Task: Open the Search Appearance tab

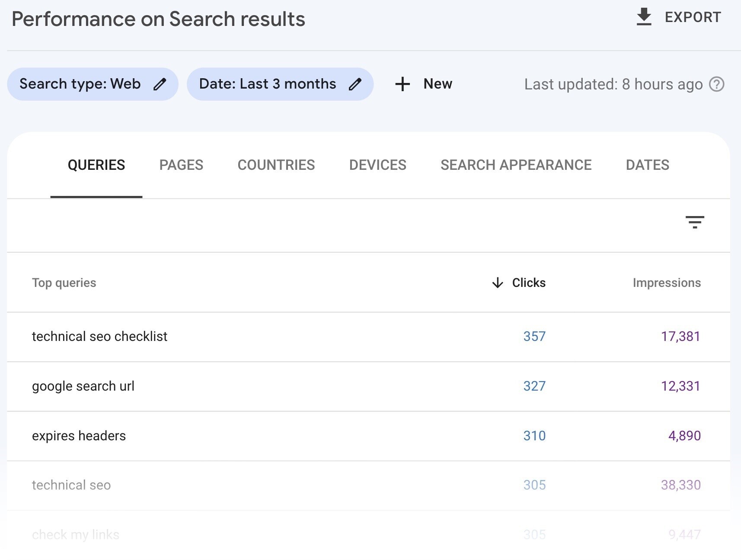Action: [x=516, y=165]
